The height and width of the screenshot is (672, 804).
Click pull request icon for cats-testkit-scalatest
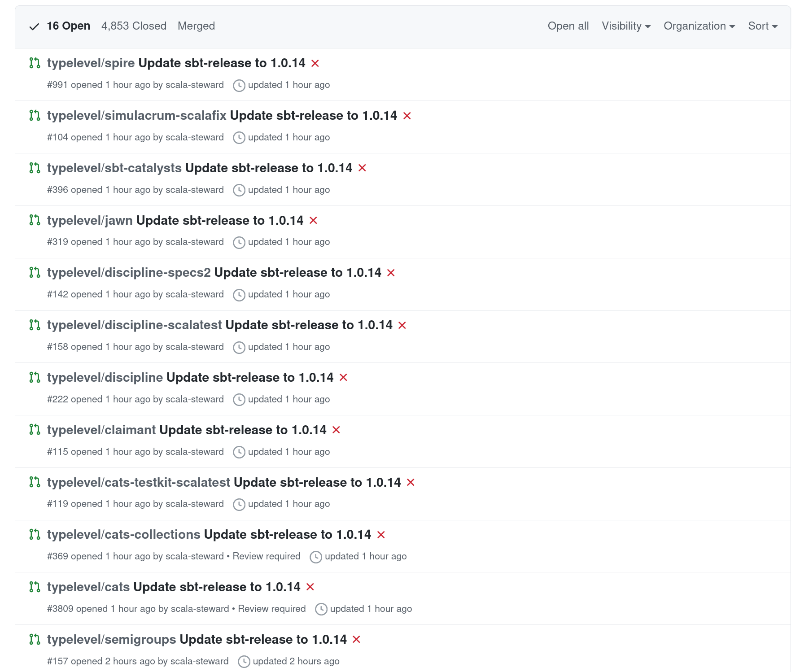coord(35,482)
